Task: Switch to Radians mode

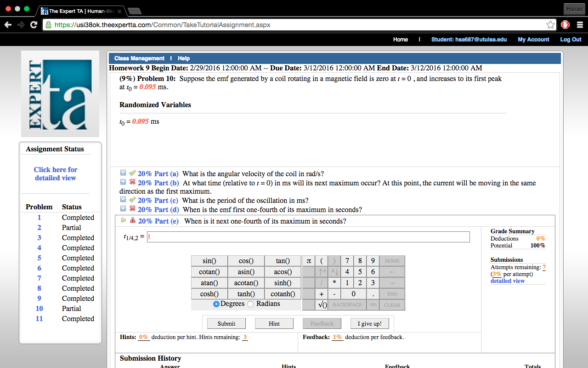Action: point(250,304)
